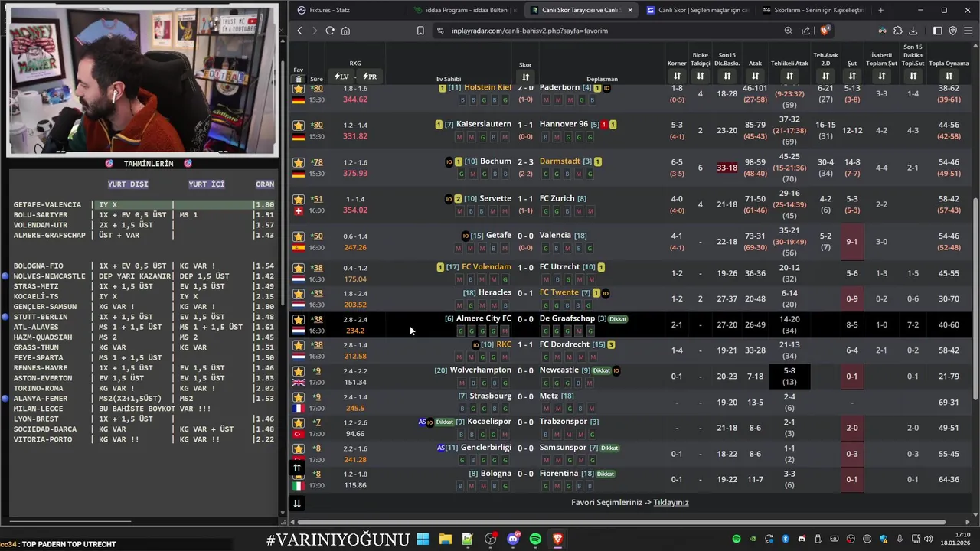980x551 pixels.
Task: Sort by Atak column arrows
Action: pos(755,76)
